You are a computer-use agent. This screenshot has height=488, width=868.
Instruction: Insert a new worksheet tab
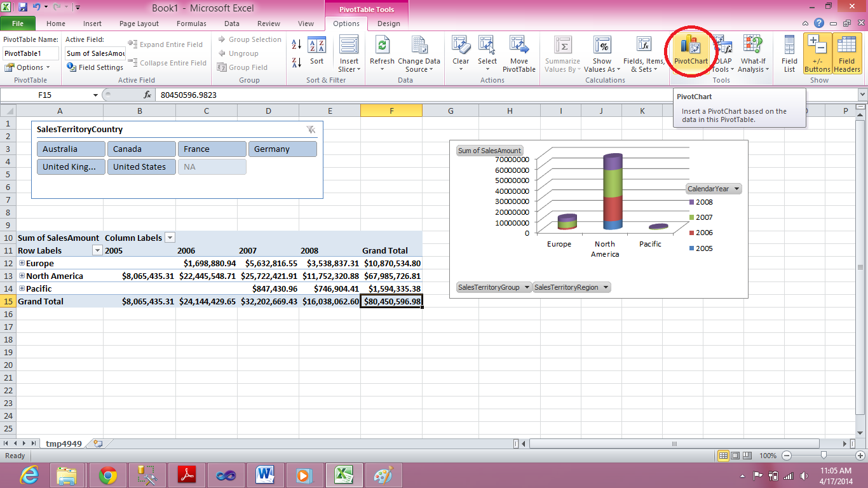click(97, 444)
